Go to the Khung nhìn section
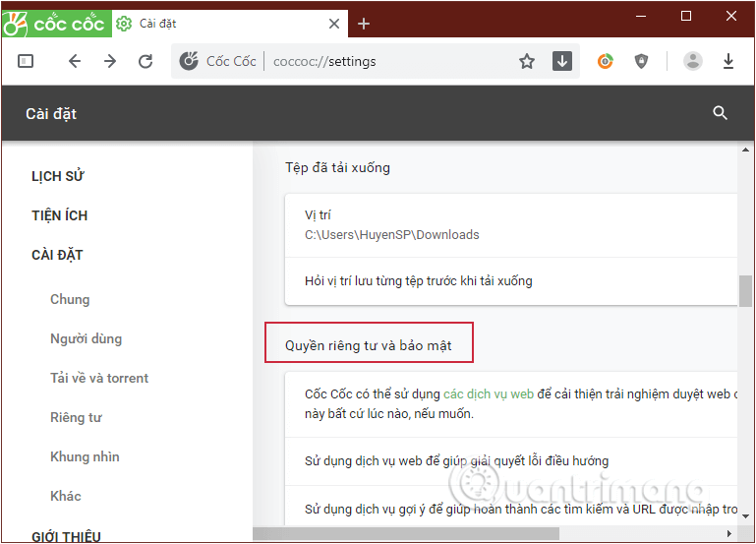The width and height of the screenshot is (756, 544). 85,456
